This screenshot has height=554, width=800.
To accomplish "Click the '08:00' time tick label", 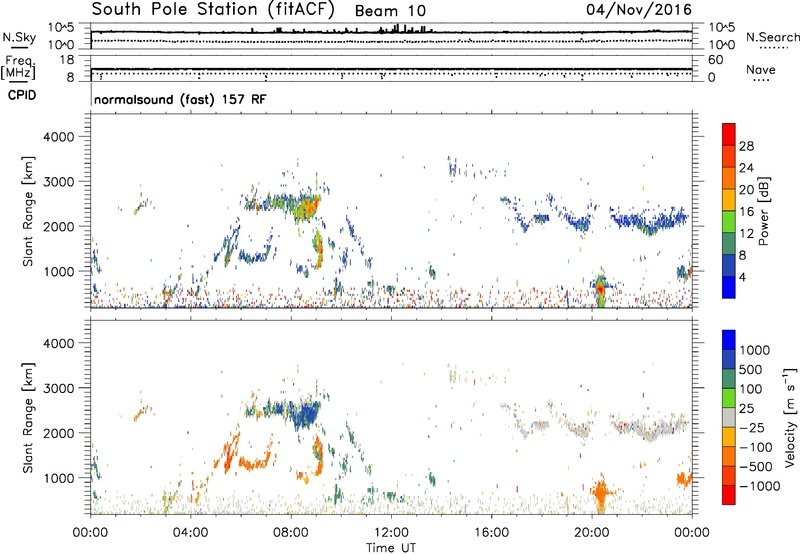I will tap(290, 533).
